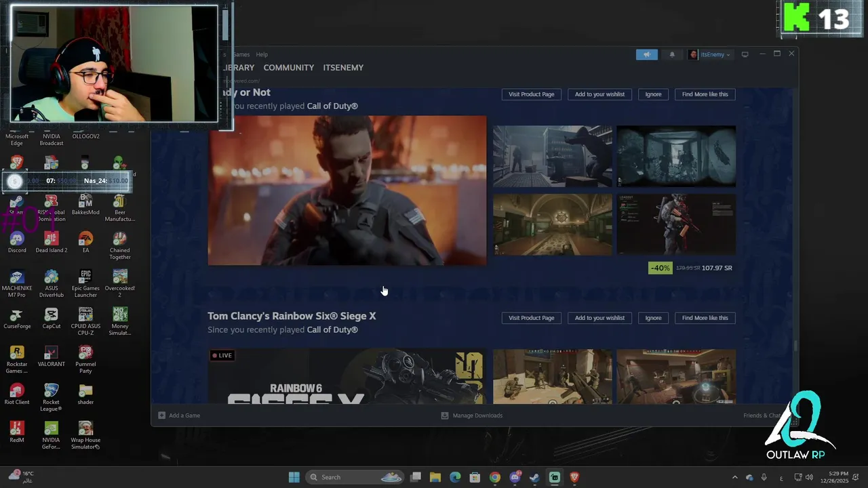Open Steam Help menu

click(x=262, y=54)
